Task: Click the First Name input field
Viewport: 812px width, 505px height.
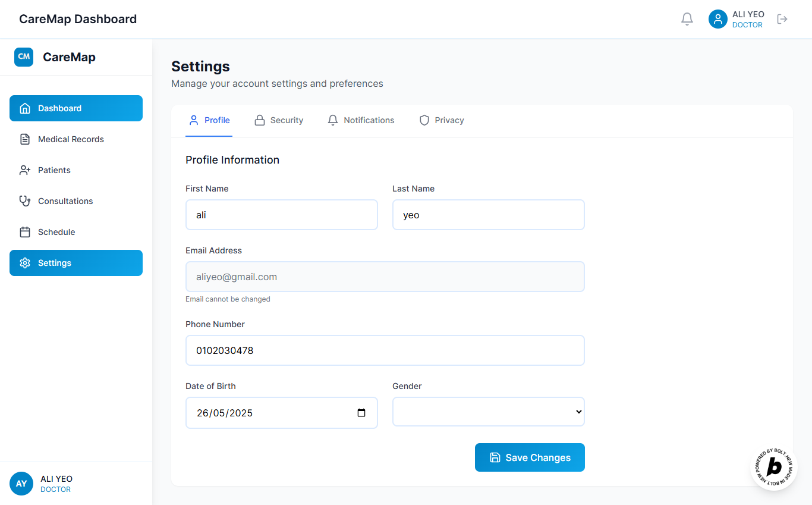Action: (281, 215)
